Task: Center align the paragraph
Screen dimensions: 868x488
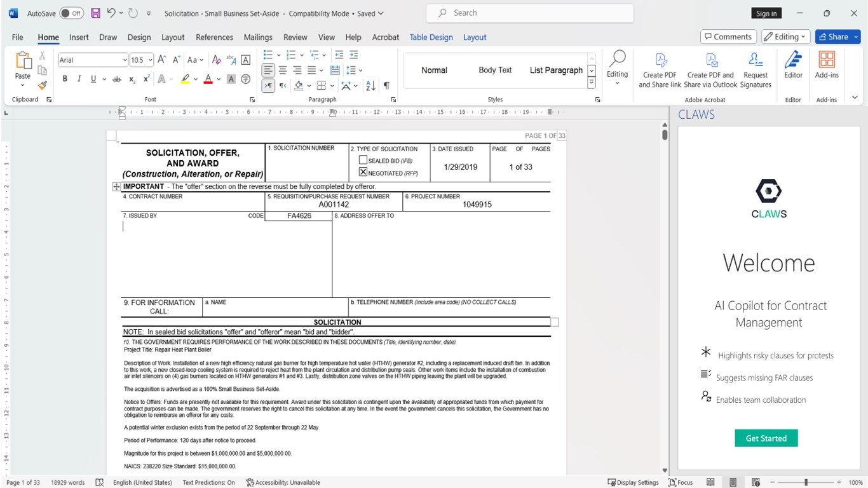Action: [283, 70]
